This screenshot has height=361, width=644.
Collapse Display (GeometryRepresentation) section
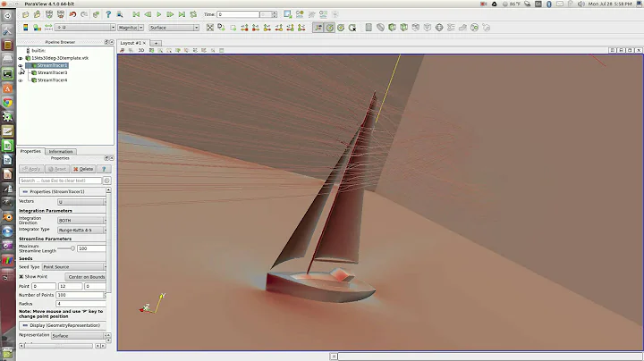coord(63,325)
